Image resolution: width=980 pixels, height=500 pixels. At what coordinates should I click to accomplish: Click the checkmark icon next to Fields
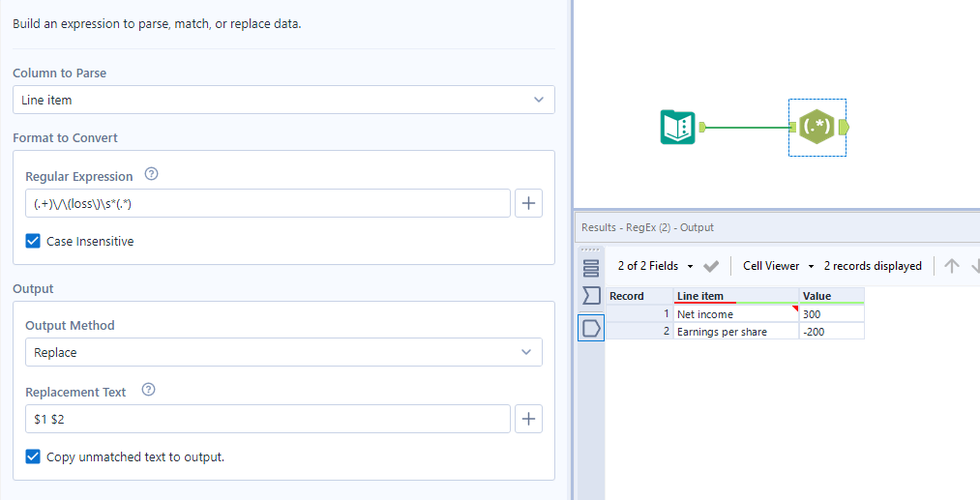pos(711,266)
